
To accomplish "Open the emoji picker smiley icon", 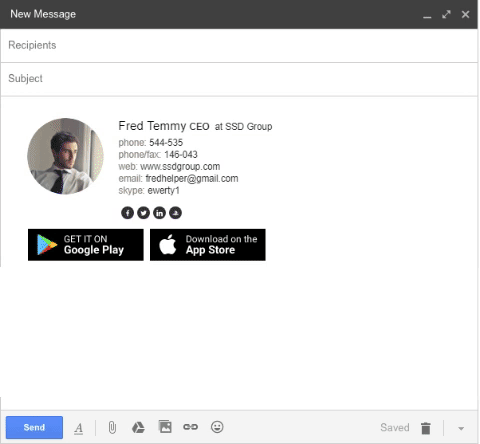I will click(x=217, y=427).
